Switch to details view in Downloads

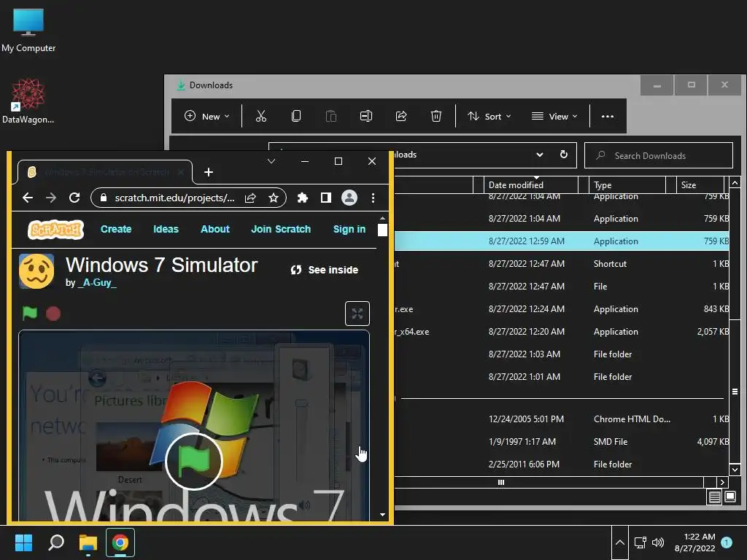coord(714,497)
